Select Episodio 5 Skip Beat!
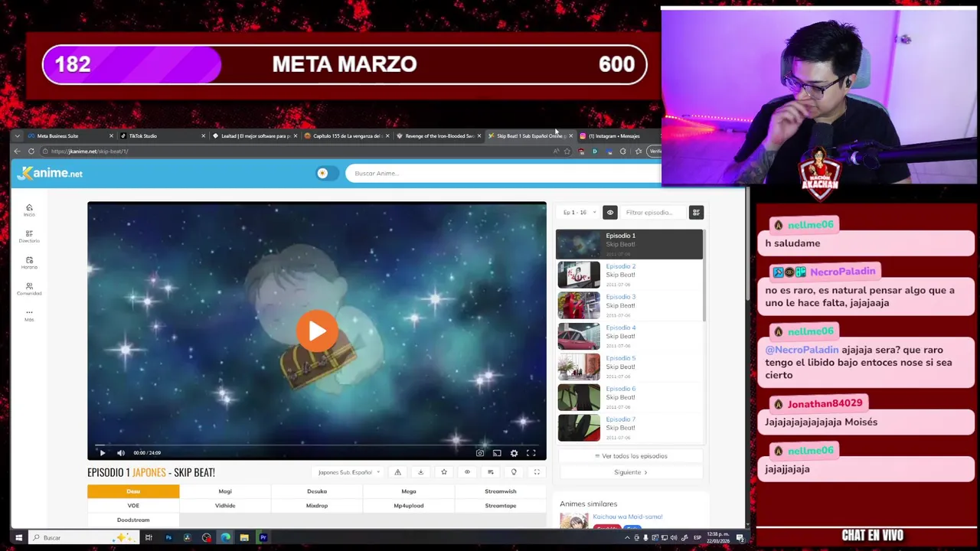The height and width of the screenshot is (551, 980). (629, 367)
